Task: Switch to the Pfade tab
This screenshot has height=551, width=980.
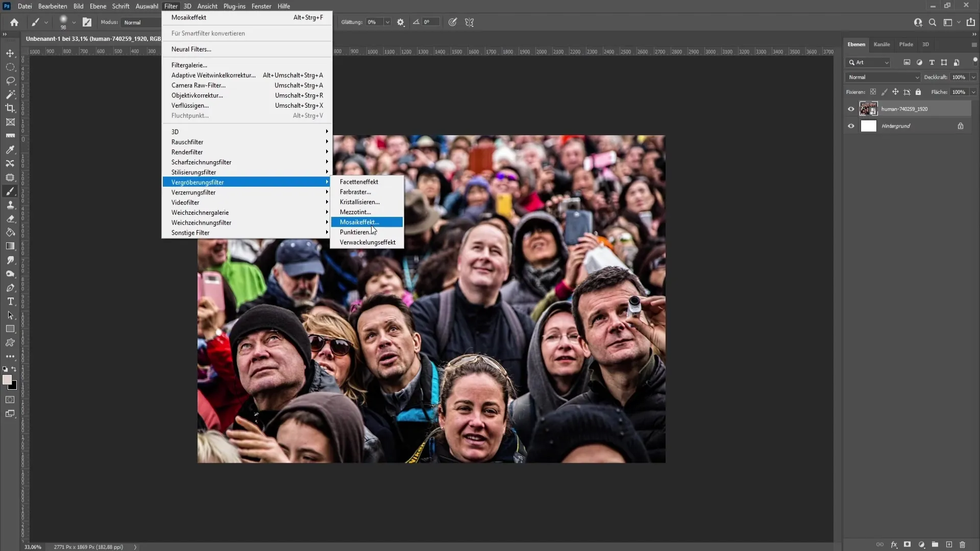Action: [x=906, y=44]
